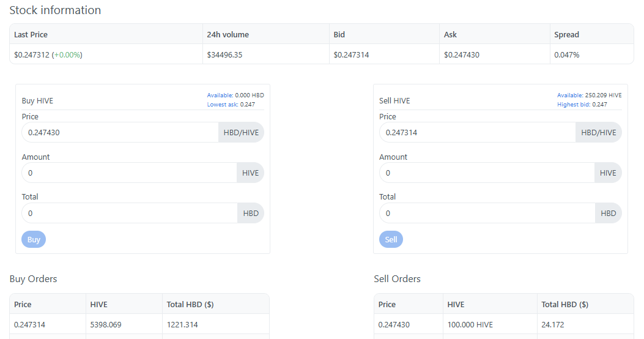The image size is (644, 339).
Task: Click the Buy button
Action: tap(34, 239)
